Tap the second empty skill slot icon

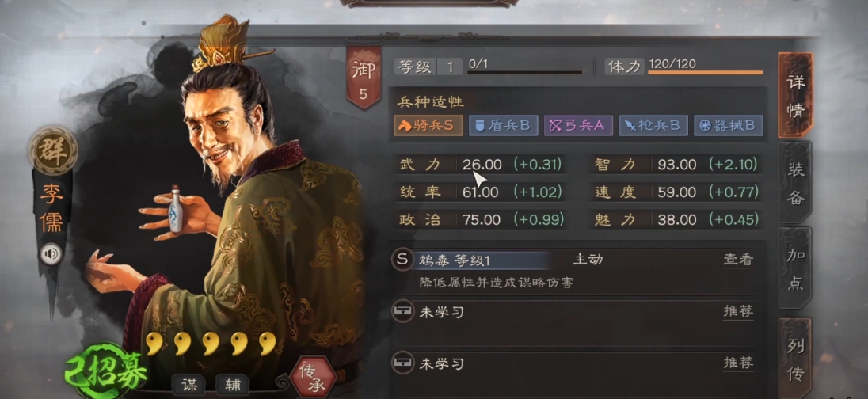[x=402, y=363]
